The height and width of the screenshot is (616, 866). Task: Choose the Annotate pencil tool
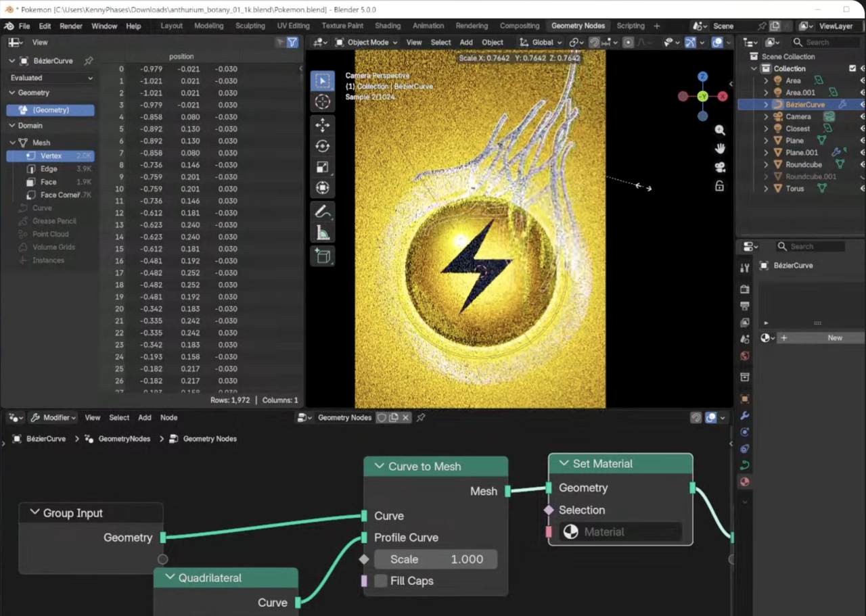[x=323, y=212]
